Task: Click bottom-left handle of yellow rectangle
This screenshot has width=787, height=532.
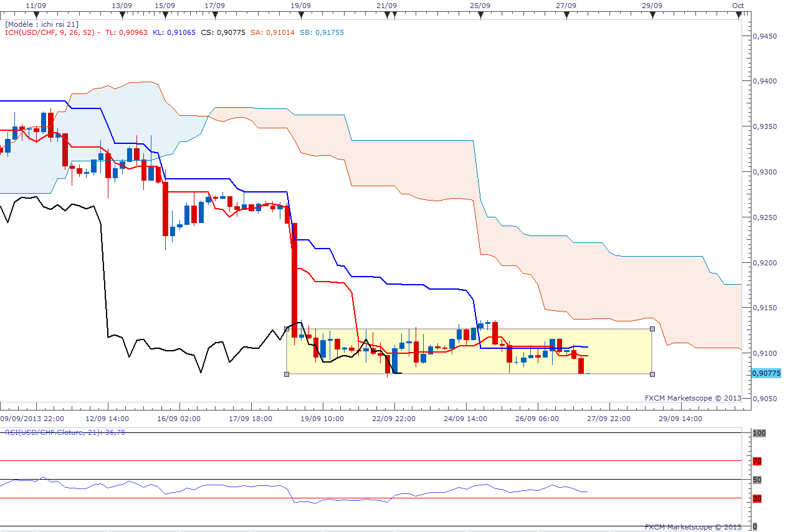Action: click(287, 374)
